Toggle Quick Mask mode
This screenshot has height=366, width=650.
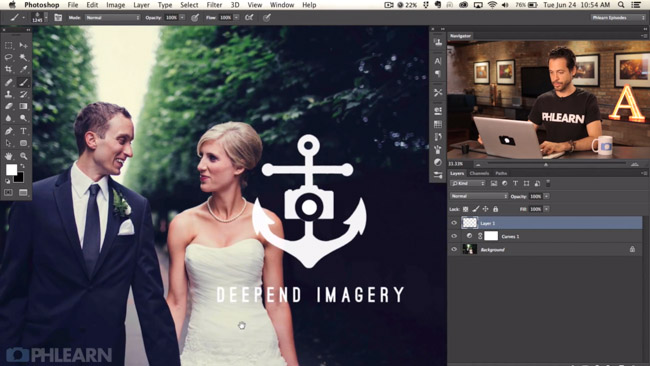8,192
